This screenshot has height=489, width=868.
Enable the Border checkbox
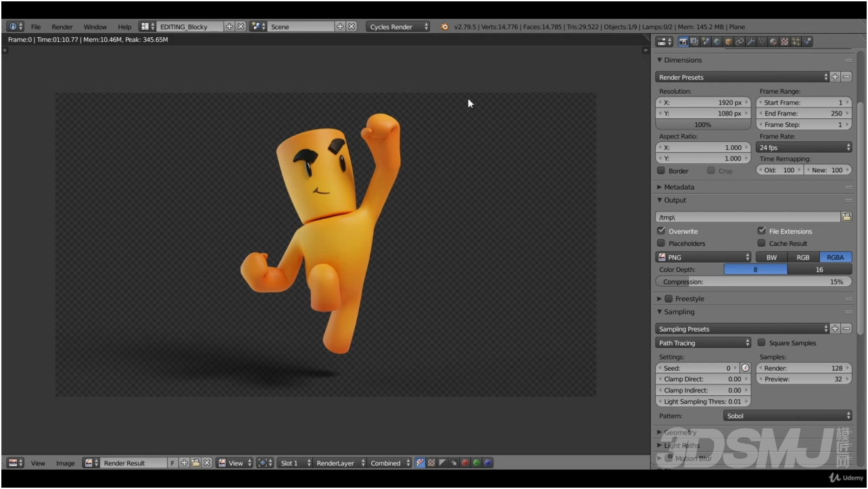click(x=661, y=171)
